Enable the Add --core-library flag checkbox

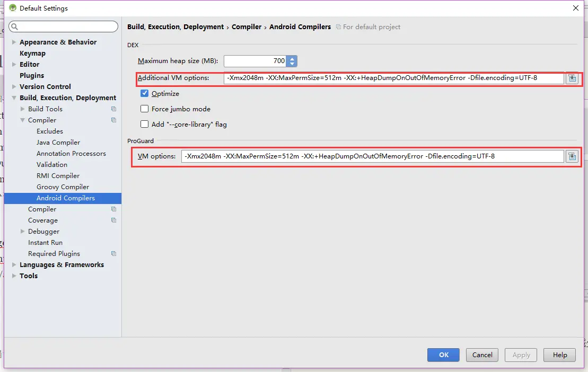[144, 124]
